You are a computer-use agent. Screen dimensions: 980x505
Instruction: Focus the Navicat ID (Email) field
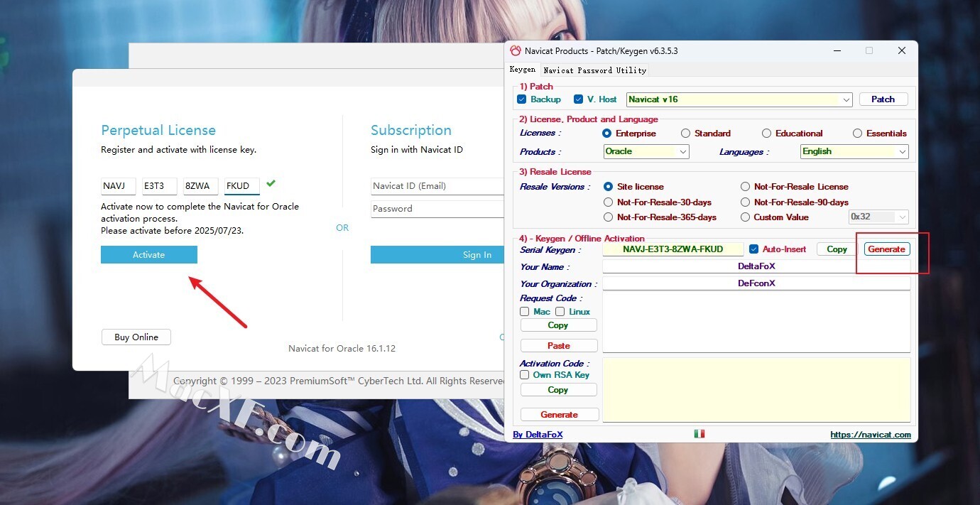(437, 186)
